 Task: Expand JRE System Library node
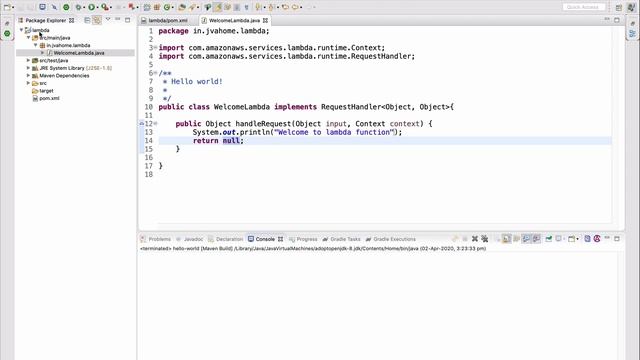pos(29,68)
